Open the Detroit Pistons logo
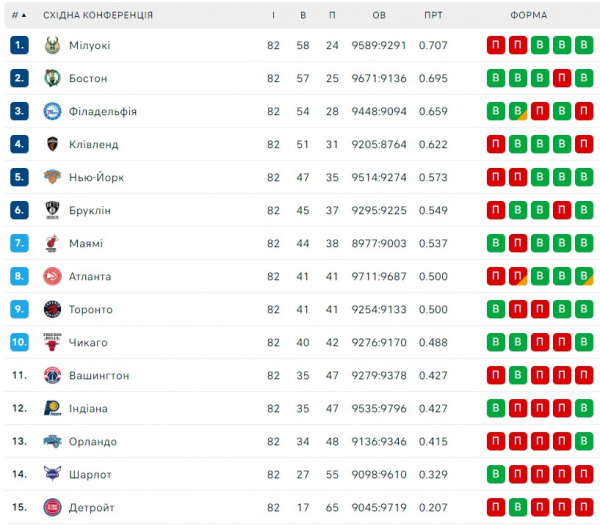Viewport: 600px width, 526px height. coord(52,507)
